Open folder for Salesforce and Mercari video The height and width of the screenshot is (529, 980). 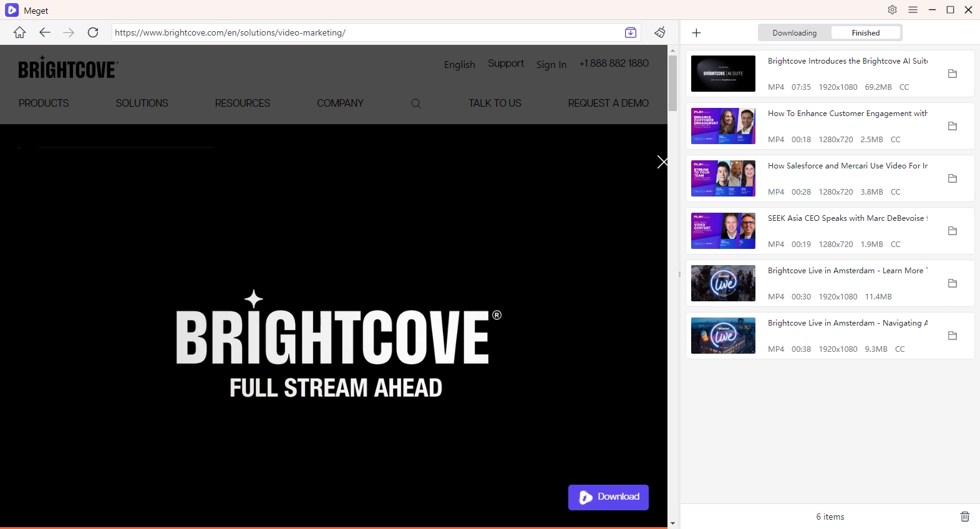click(953, 178)
